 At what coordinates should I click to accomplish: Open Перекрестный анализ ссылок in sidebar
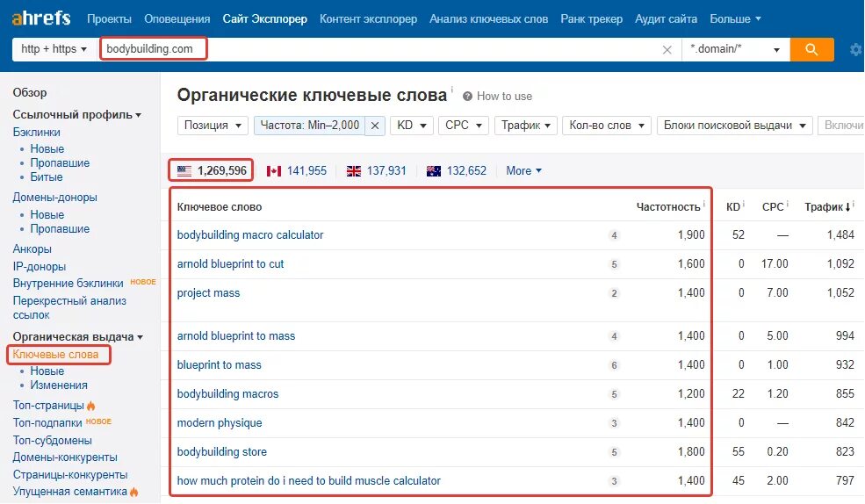(x=69, y=308)
